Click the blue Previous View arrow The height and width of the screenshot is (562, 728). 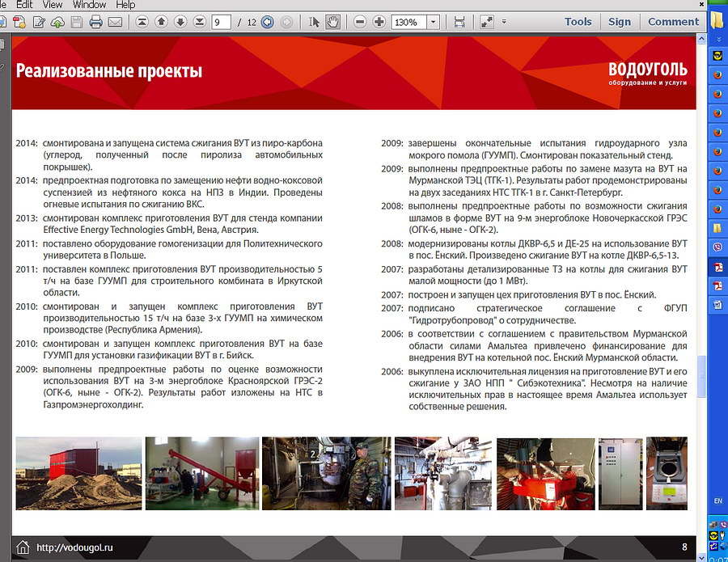268,22
